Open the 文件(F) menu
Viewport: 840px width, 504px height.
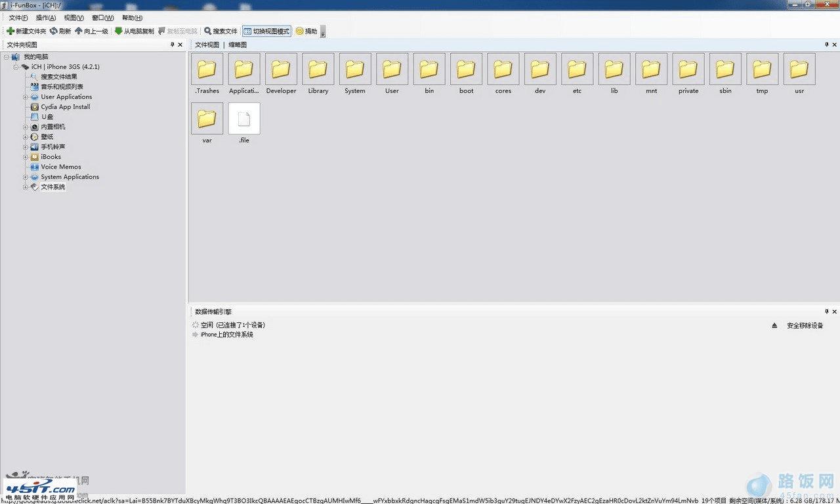[x=18, y=18]
